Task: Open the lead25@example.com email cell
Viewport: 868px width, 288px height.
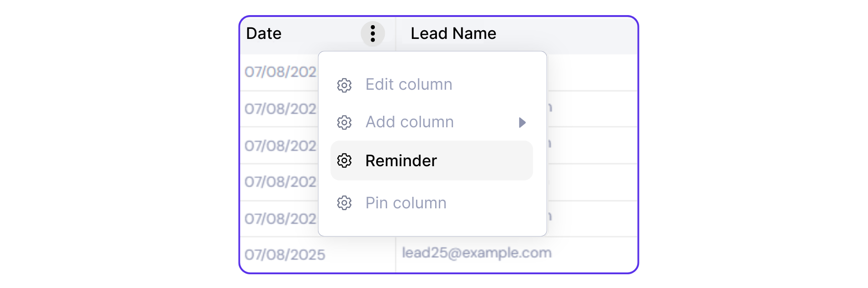Action: tap(477, 253)
